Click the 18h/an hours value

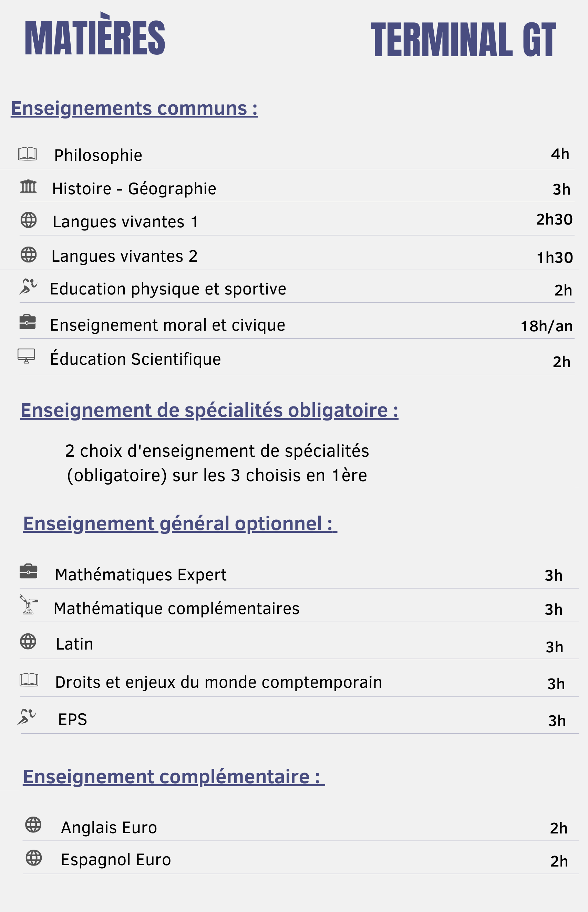tap(546, 327)
